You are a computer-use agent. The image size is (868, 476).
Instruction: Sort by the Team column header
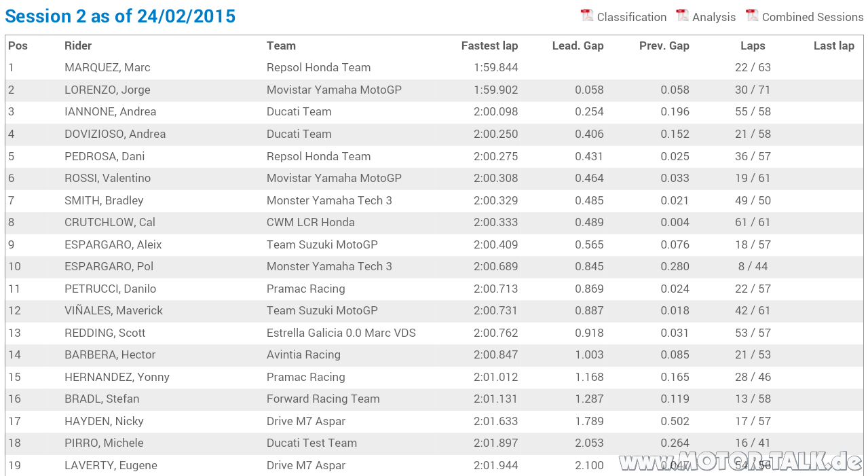click(x=281, y=45)
